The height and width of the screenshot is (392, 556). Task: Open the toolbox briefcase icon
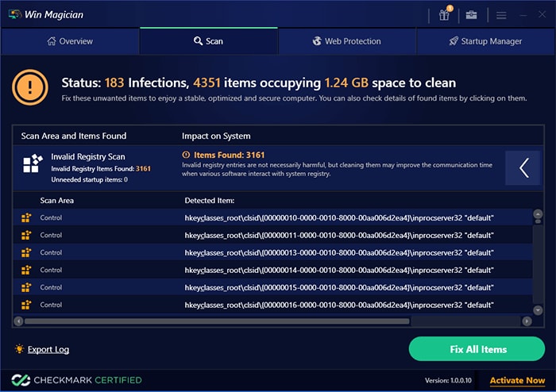coord(471,15)
